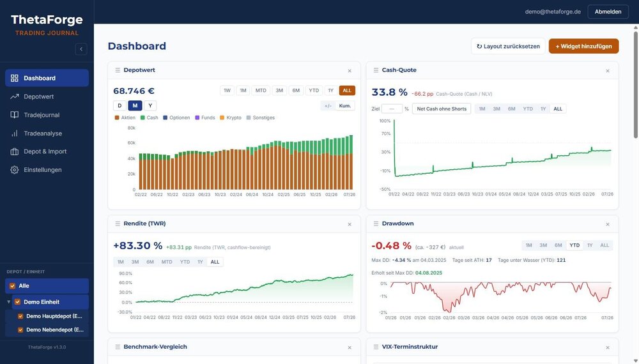Toggle the Alle depot checkbox

pos(12,286)
